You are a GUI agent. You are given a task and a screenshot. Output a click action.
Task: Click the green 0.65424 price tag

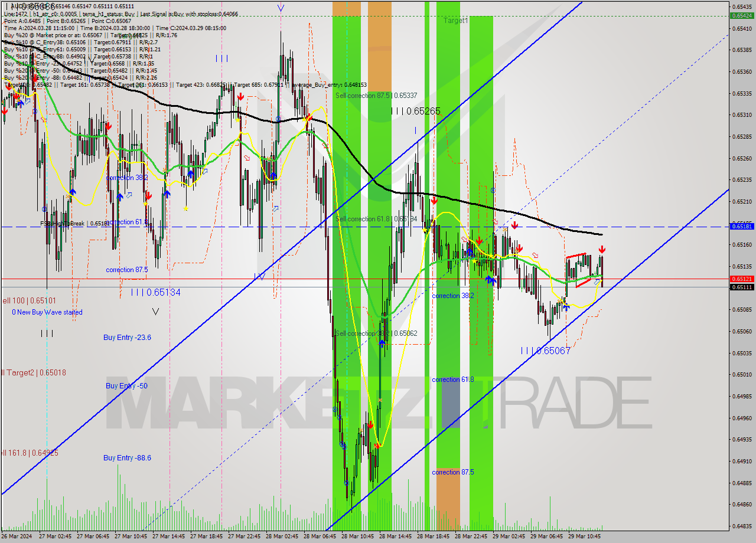click(x=742, y=15)
